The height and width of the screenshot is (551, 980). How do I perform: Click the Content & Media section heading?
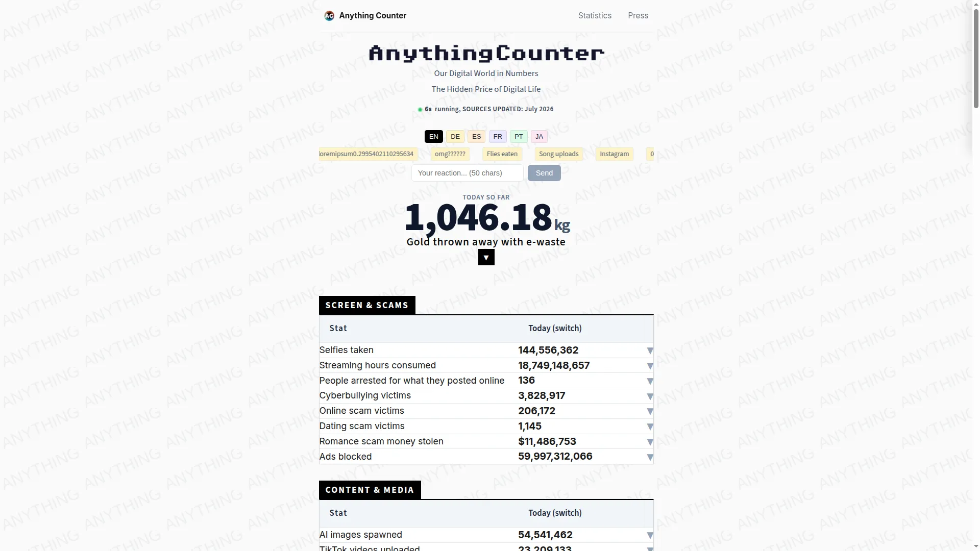[370, 490]
